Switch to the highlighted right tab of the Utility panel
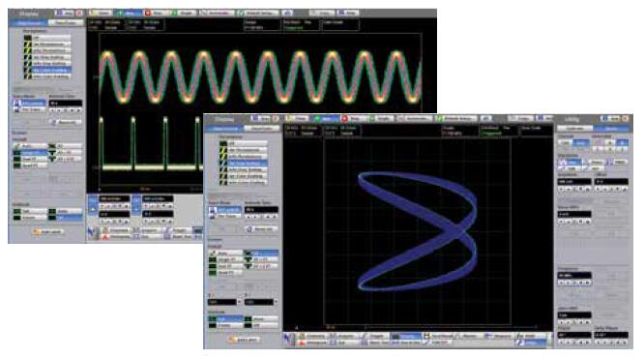The width and height of the screenshot is (644, 359). coord(611,129)
